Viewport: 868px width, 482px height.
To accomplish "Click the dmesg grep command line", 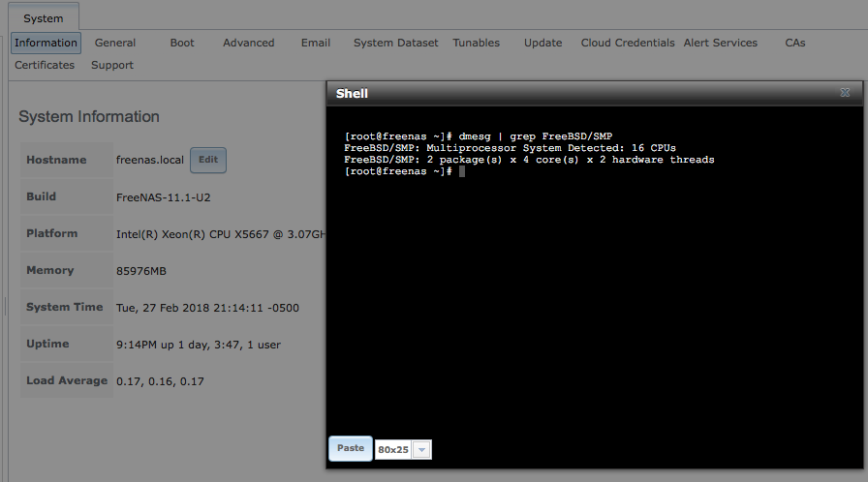I will click(x=479, y=136).
